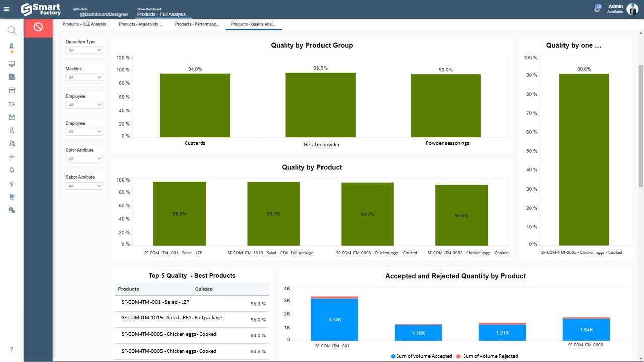Expand the Operation Type dropdown
Screen dimensions: 644x362
[85, 50]
